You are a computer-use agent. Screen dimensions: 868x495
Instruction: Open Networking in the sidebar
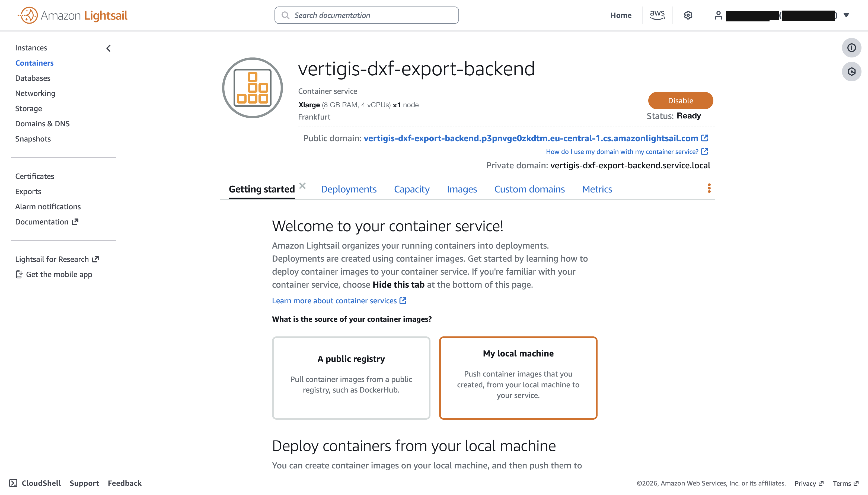coord(35,93)
